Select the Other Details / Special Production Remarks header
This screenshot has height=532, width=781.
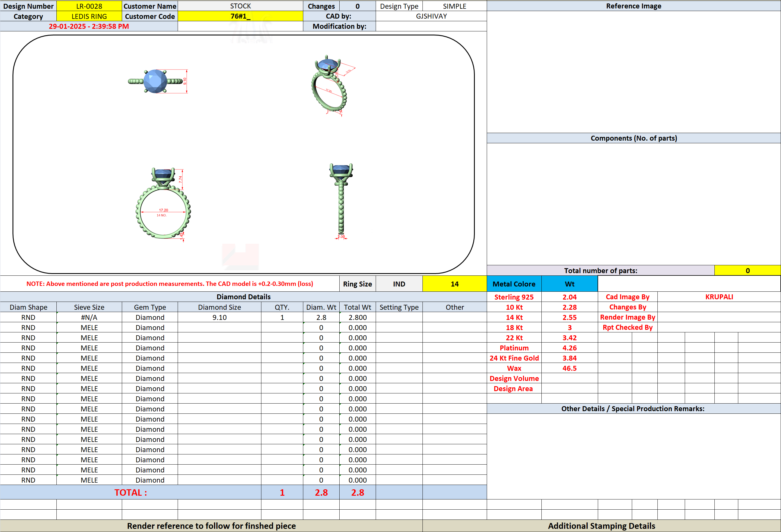coord(634,409)
